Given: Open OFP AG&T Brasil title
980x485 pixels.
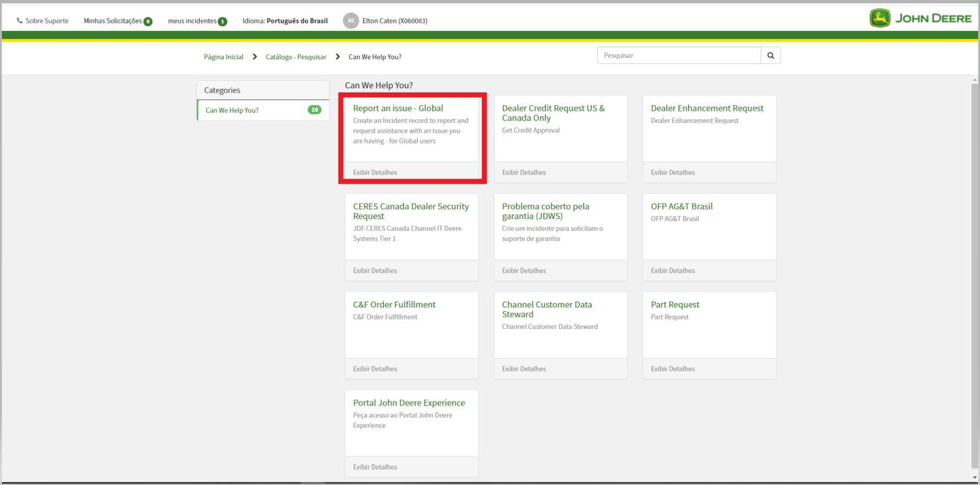Looking at the screenshot, I should (x=682, y=206).
